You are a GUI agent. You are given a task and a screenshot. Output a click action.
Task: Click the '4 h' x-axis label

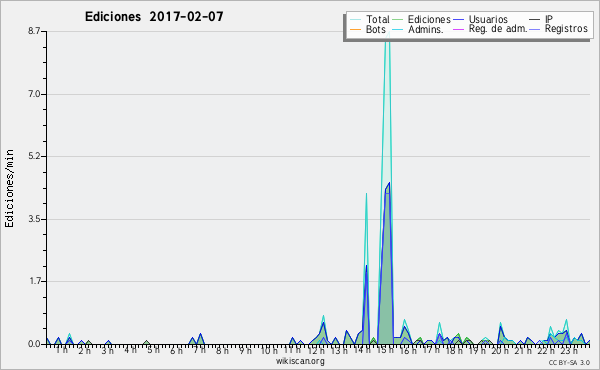(130, 350)
